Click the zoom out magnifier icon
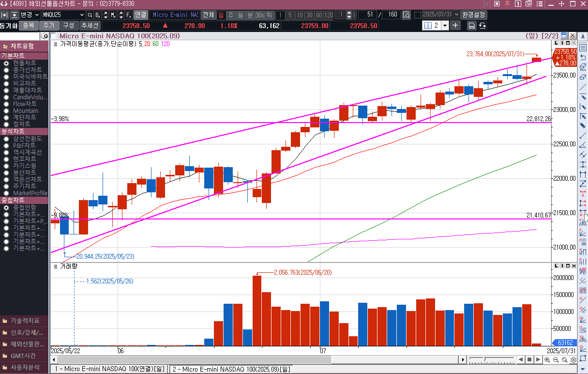This screenshot has width=588, height=374. [x=556, y=360]
